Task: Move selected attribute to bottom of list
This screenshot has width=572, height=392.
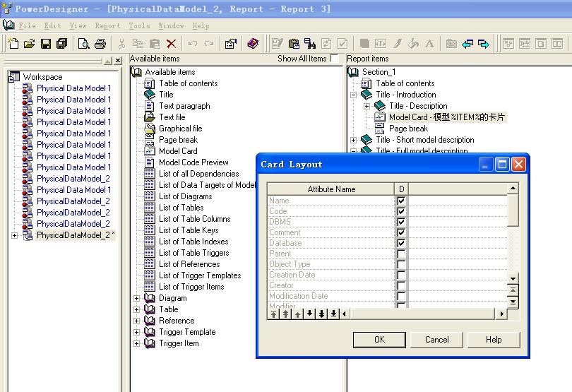Action: 333,314
